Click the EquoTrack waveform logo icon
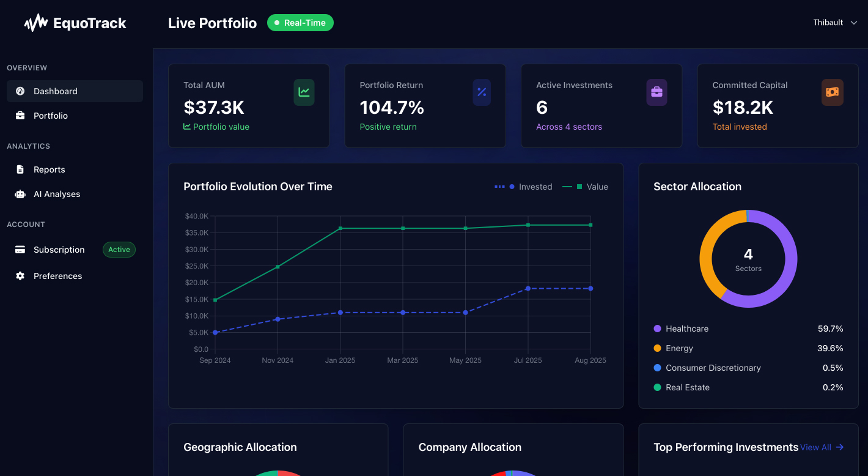This screenshot has height=476, width=868. [x=35, y=23]
